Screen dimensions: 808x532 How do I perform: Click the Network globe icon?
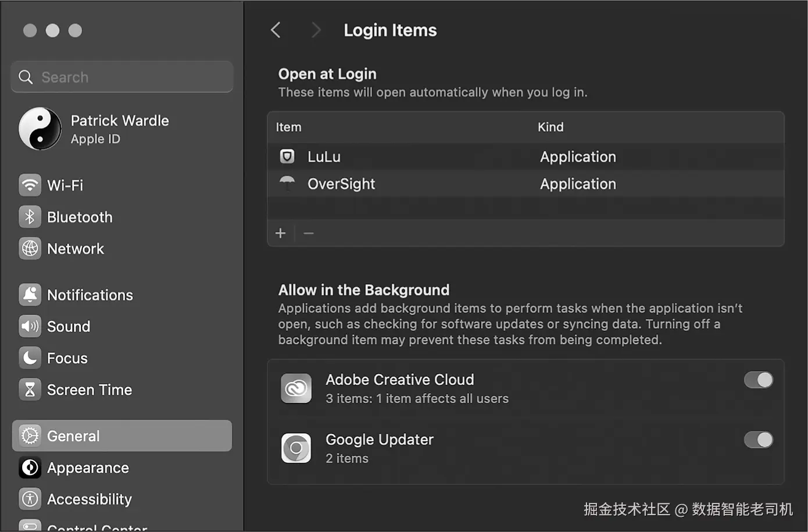[30, 248]
